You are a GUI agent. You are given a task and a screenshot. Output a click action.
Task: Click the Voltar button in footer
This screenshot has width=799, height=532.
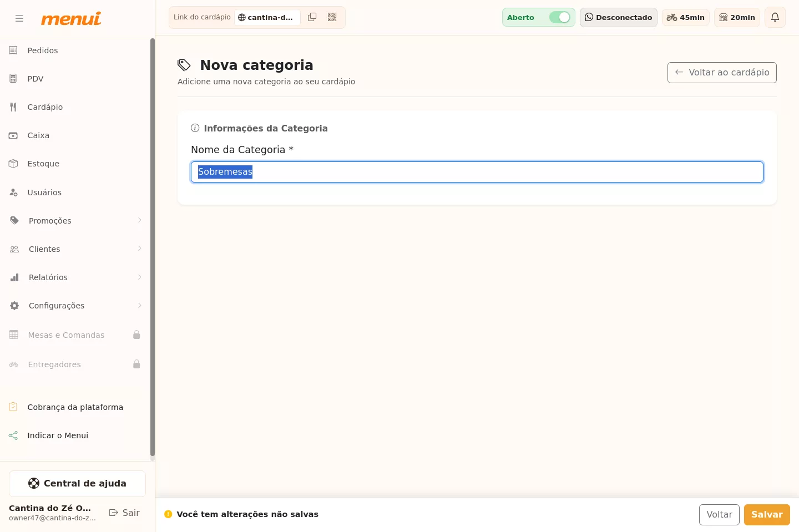pyautogui.click(x=719, y=515)
